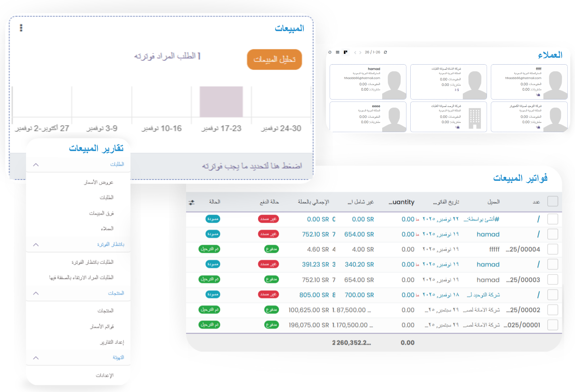This screenshot has height=392, width=575.
Task: Switch customers to list view
Action: 337,52
